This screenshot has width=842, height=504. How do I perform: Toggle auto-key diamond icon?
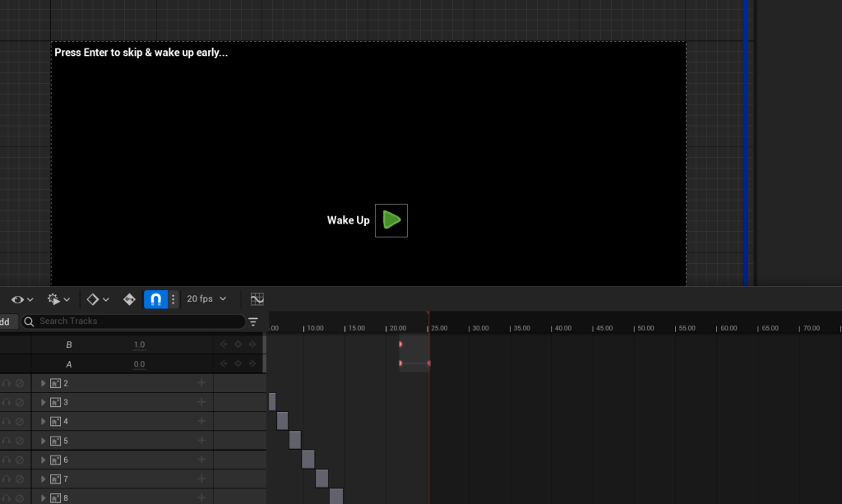click(x=129, y=299)
